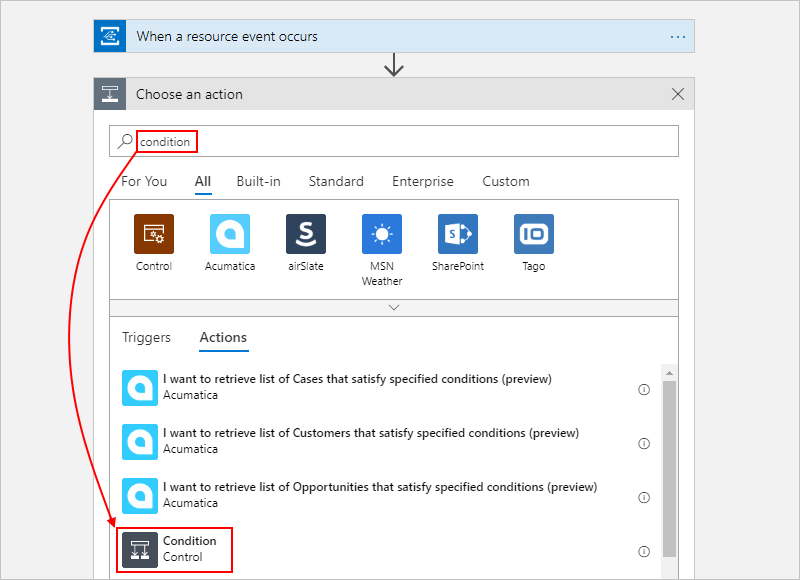Viewport: 800px width, 580px height.
Task: Open the Enterprise connectors tab
Action: pyautogui.click(x=422, y=182)
